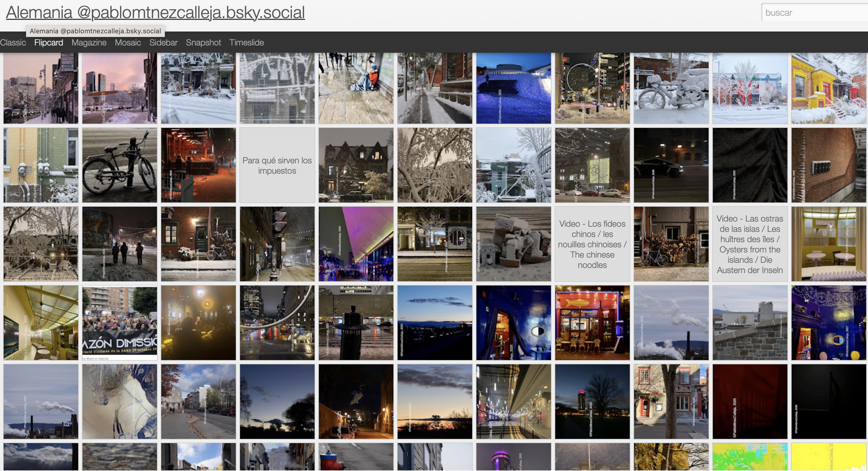Switch to Timeslide view
Viewport: 868px width, 471px height.
coord(246,43)
